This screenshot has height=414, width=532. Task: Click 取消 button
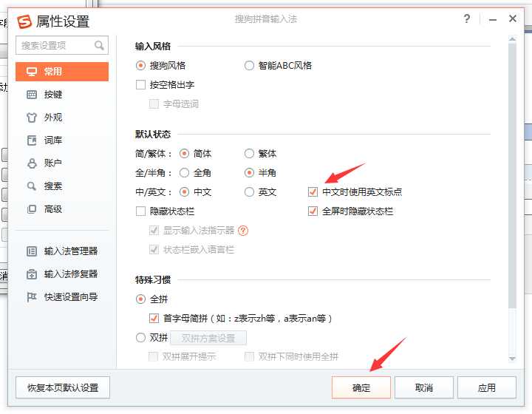(x=424, y=387)
